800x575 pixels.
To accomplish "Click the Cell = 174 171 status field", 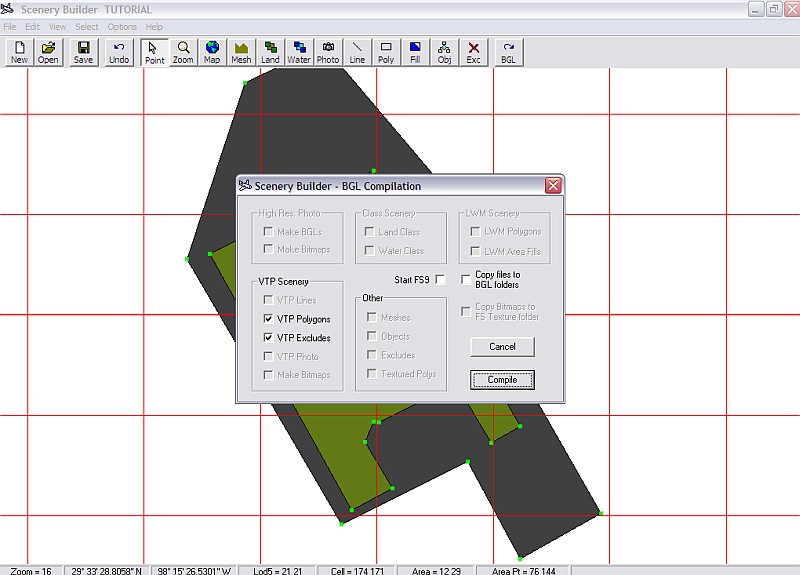I will tap(357, 571).
